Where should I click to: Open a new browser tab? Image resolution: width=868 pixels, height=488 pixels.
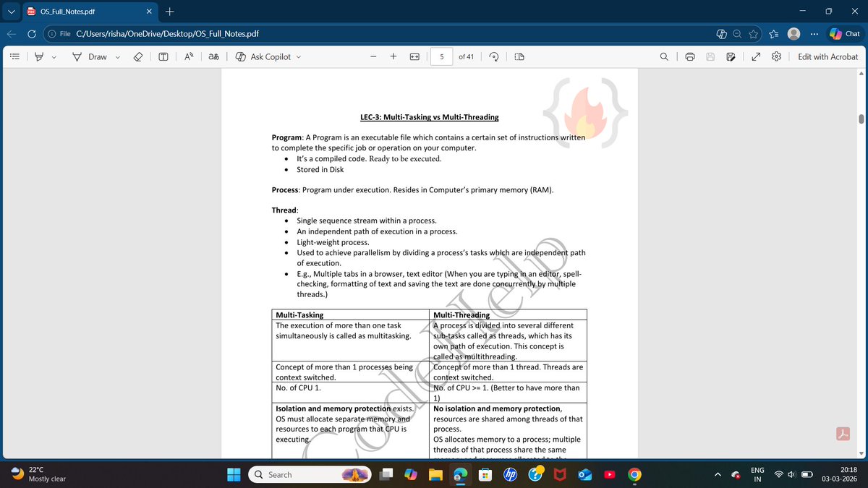(169, 12)
